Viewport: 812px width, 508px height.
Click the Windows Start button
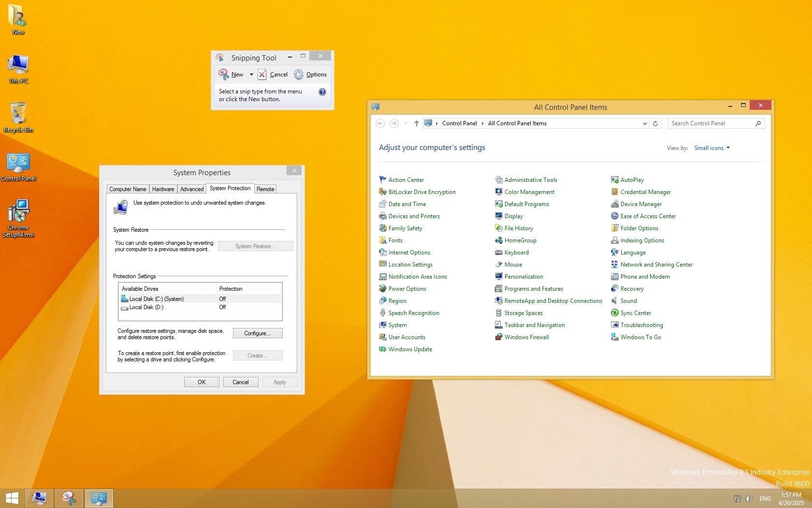click(x=12, y=498)
